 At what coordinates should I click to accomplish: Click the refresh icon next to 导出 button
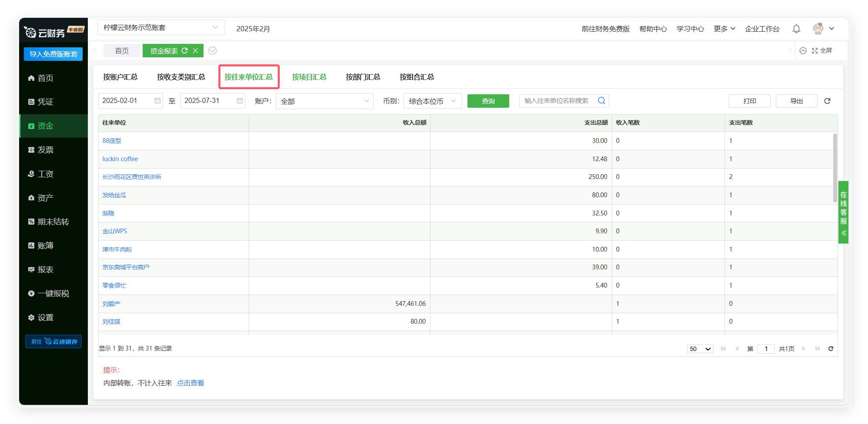(827, 101)
